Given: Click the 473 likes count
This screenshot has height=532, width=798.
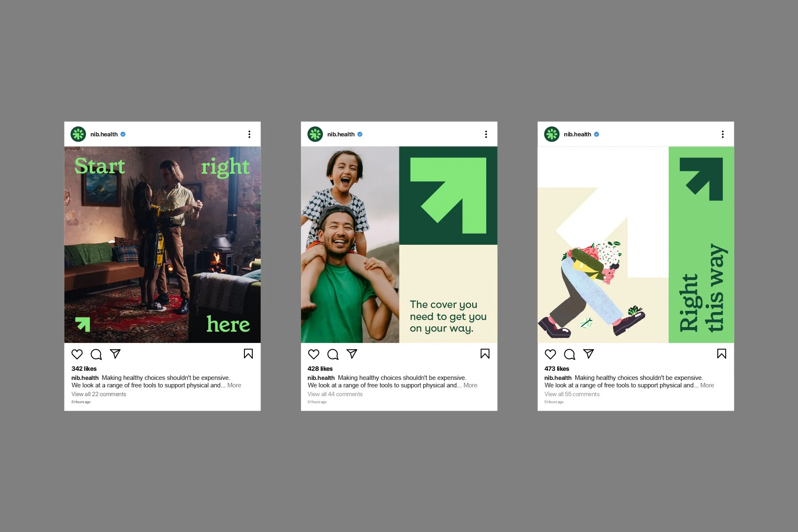Looking at the screenshot, I should (557, 369).
